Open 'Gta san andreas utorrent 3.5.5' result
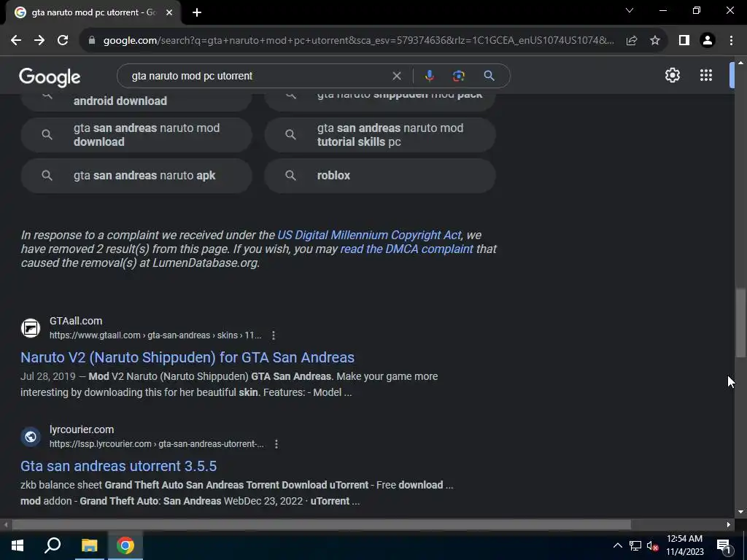Screen dimensions: 747x560 point(119,466)
